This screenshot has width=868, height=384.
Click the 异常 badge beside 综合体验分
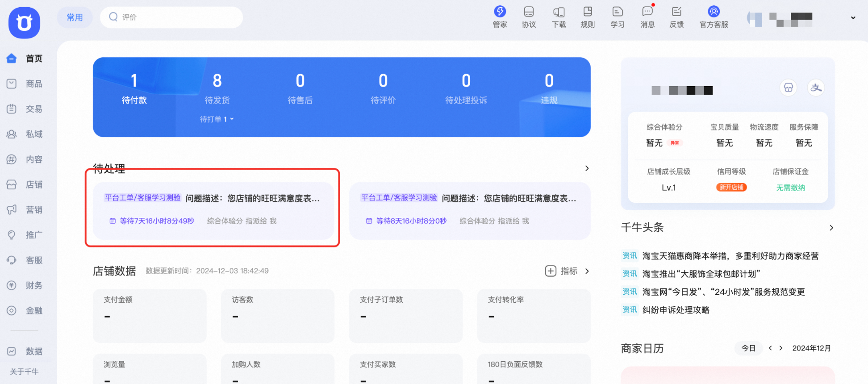coord(675,143)
